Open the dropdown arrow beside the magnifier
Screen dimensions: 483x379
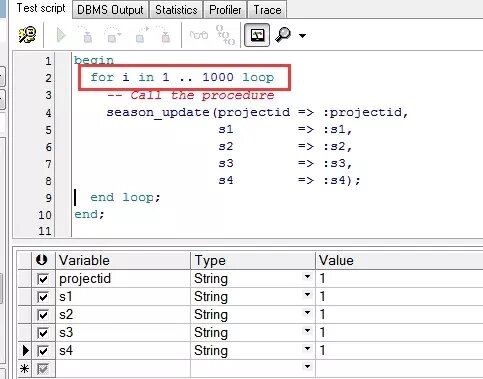tap(302, 35)
